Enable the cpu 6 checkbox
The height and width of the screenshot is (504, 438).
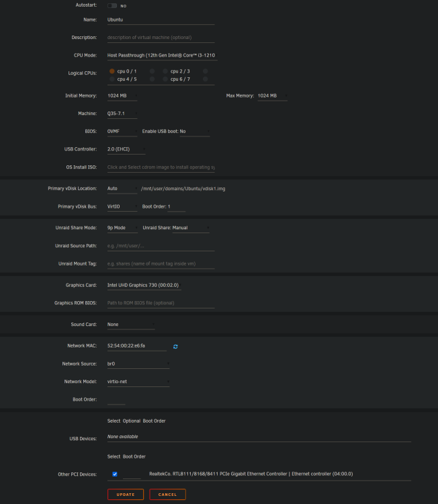tap(165, 79)
